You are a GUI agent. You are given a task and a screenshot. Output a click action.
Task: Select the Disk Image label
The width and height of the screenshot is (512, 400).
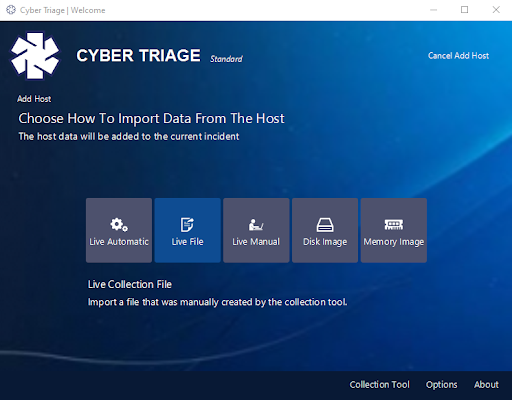click(x=325, y=242)
